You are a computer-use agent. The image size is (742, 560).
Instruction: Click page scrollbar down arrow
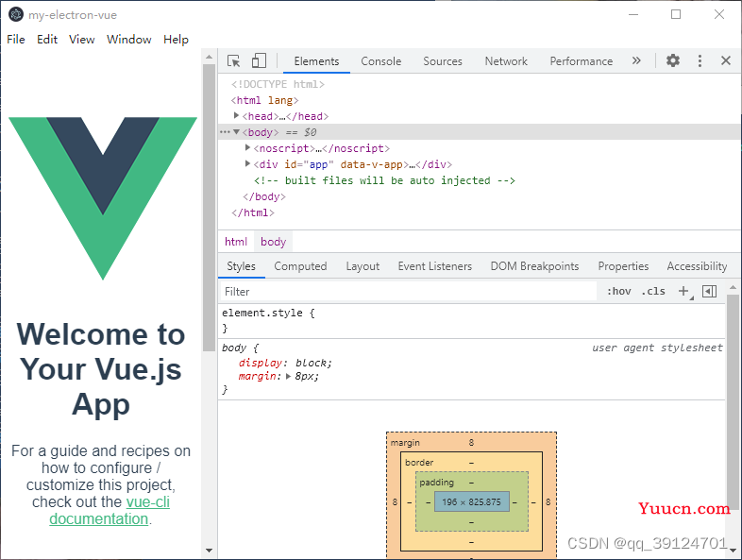[210, 551]
